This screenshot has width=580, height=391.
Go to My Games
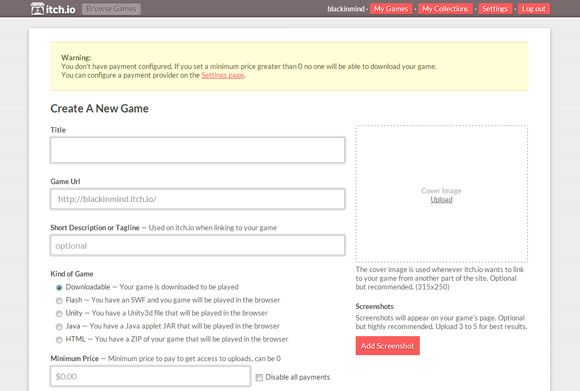(x=391, y=9)
